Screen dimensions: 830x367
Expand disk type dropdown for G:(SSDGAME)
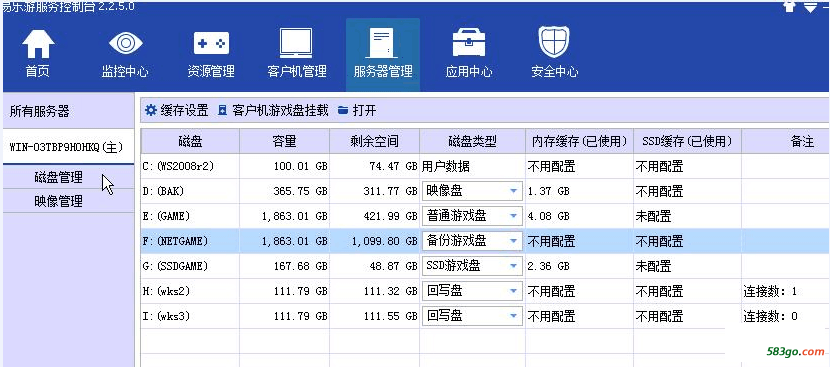coord(513,266)
